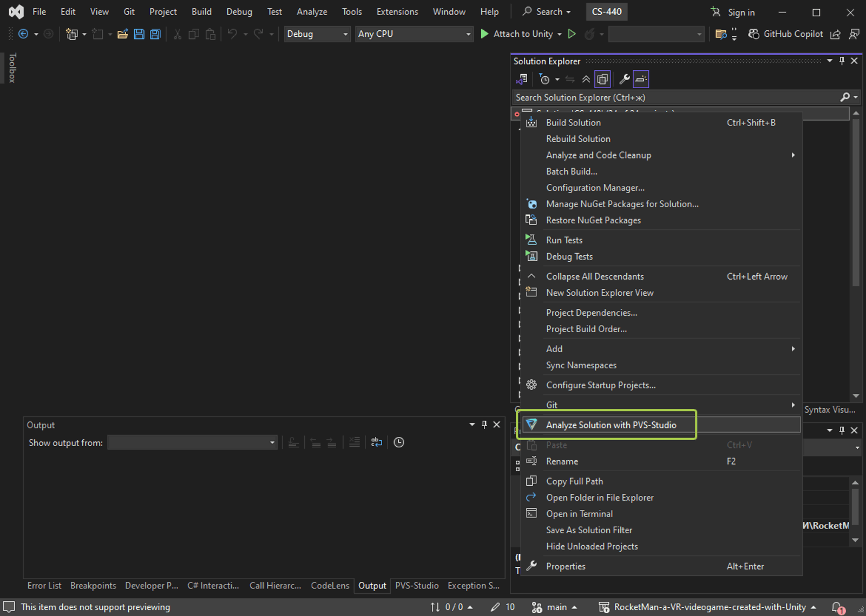Click the green Attach to Unity play icon
Image resolution: width=866 pixels, height=616 pixels.
[x=484, y=34]
